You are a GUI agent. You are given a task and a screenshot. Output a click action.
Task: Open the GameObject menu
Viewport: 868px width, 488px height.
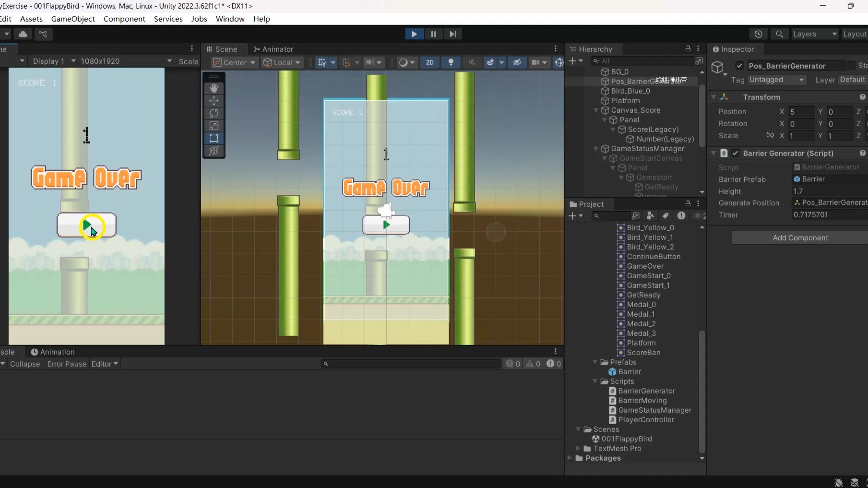[x=73, y=19]
